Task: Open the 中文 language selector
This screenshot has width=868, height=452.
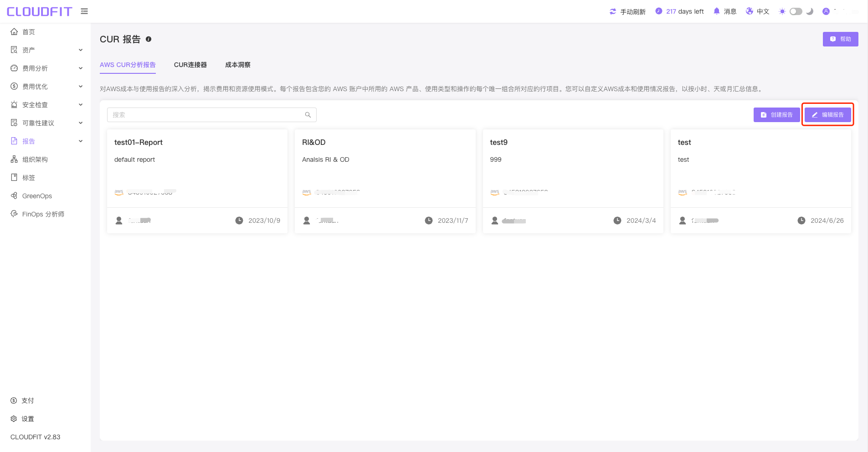Action: (x=763, y=11)
